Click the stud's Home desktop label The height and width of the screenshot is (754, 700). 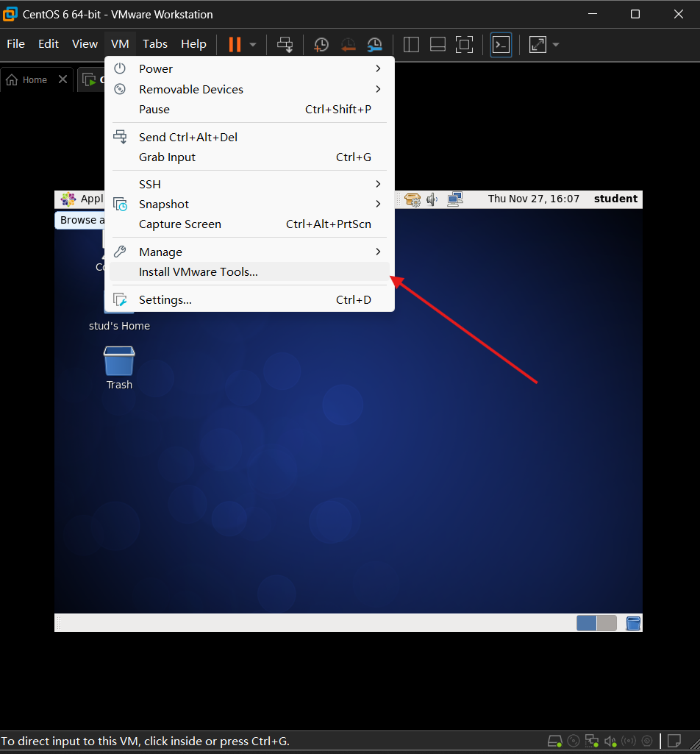point(119,326)
